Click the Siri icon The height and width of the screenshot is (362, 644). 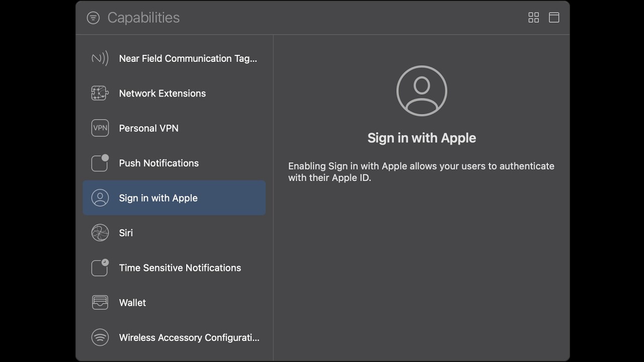[x=100, y=233]
